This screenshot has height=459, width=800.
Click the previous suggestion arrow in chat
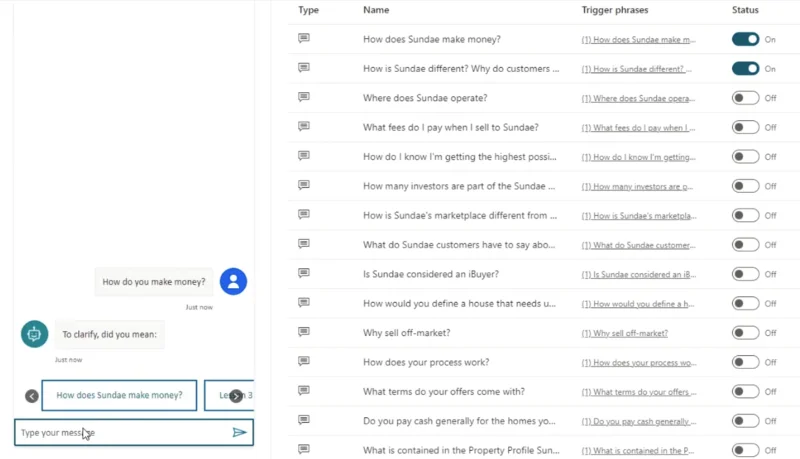point(32,396)
